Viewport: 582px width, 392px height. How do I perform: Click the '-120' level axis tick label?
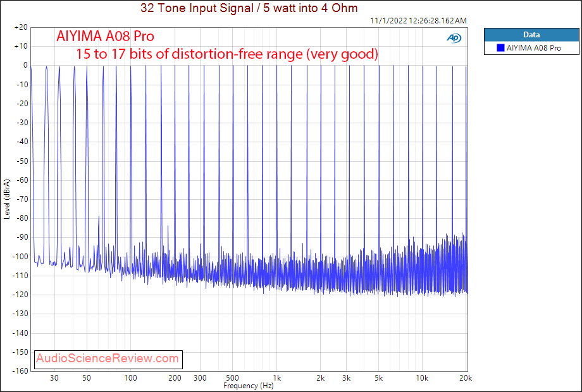(21, 295)
